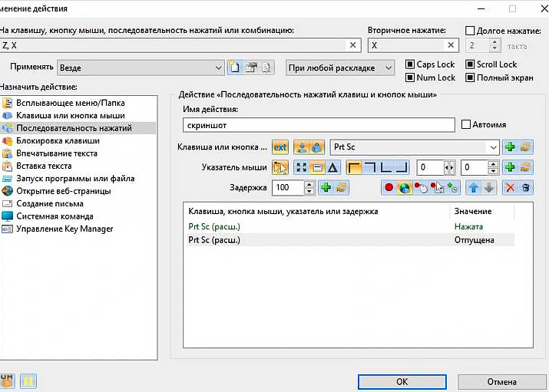Click green plus icon beside Prt Sc dropdown
549x392 pixels.
511,147
